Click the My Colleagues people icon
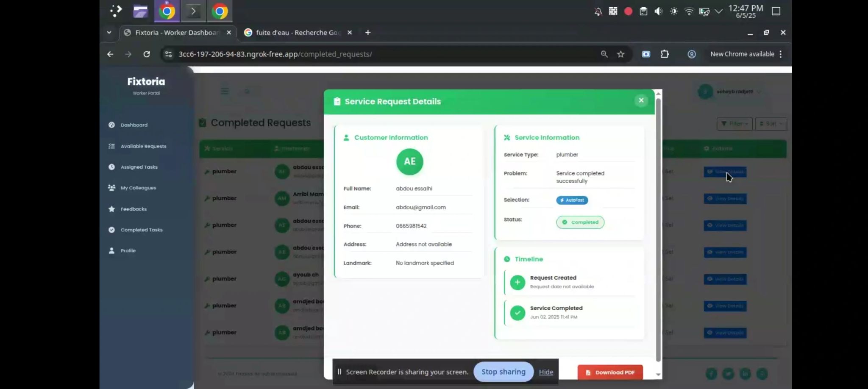 pyautogui.click(x=111, y=188)
